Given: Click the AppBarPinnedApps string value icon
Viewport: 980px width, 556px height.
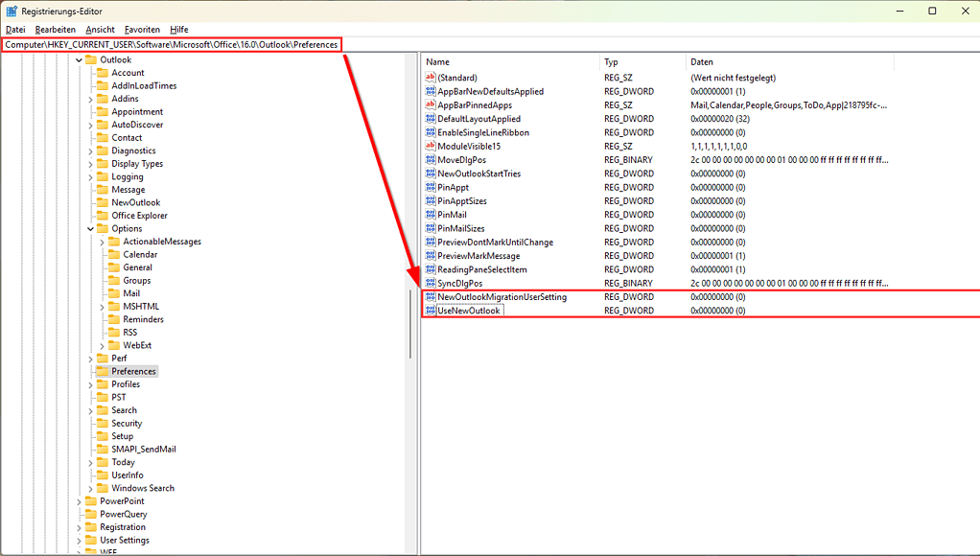Looking at the screenshot, I should [431, 105].
